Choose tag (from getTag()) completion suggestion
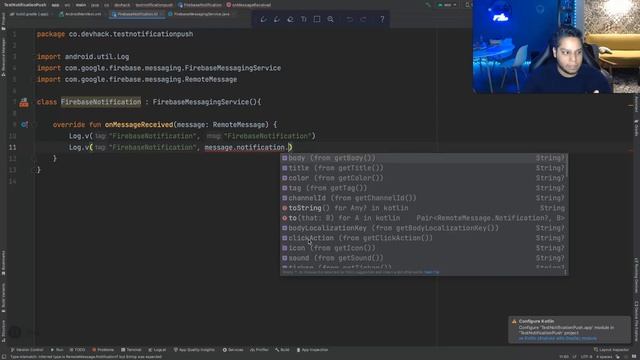This screenshot has height=360, width=640. point(424,188)
